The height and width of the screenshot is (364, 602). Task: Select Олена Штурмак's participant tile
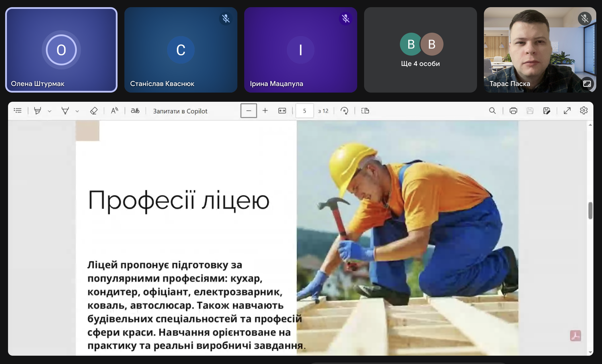tap(61, 50)
